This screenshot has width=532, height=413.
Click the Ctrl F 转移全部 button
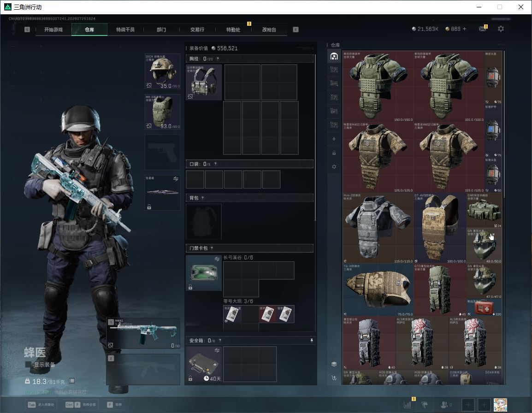(x=81, y=405)
